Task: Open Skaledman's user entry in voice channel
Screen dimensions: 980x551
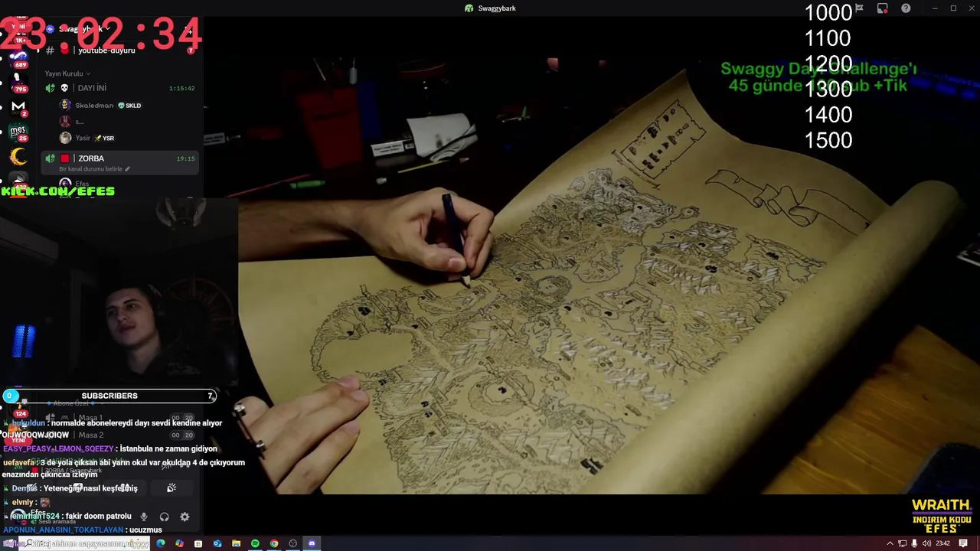Action: pyautogui.click(x=100, y=106)
